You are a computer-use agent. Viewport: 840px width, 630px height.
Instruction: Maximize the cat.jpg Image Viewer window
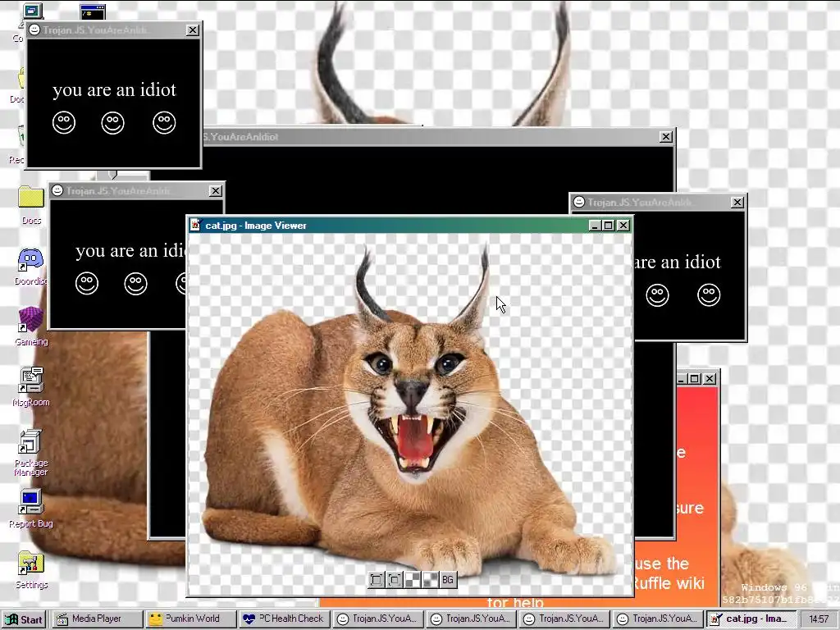tap(608, 226)
